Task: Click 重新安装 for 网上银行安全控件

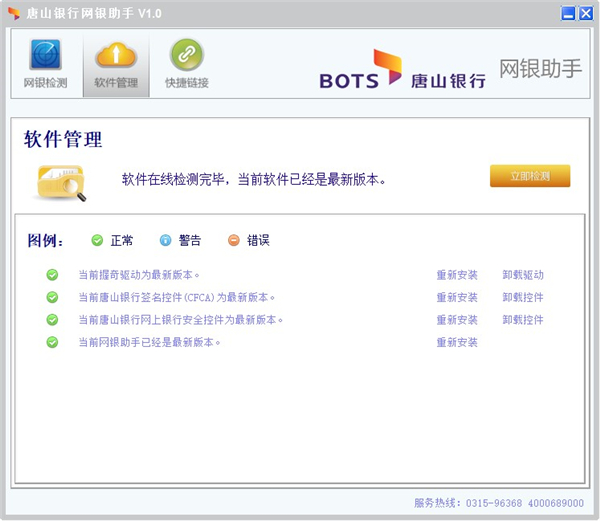Action: click(457, 320)
